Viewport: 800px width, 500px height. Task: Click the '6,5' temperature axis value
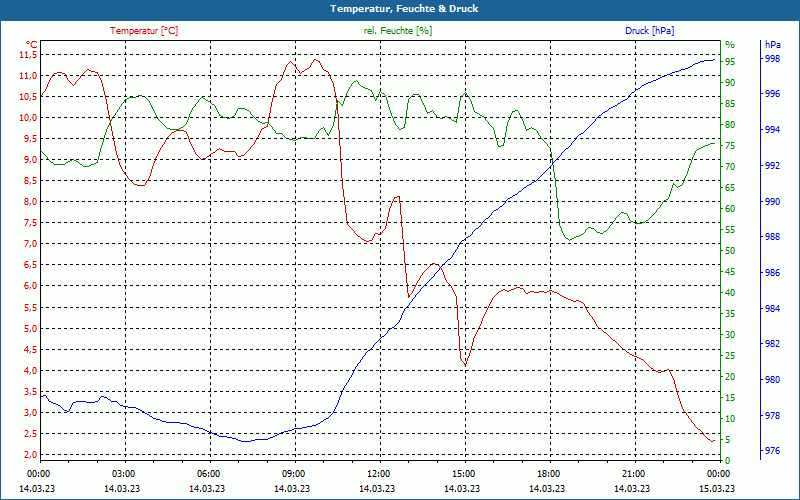(x=30, y=265)
